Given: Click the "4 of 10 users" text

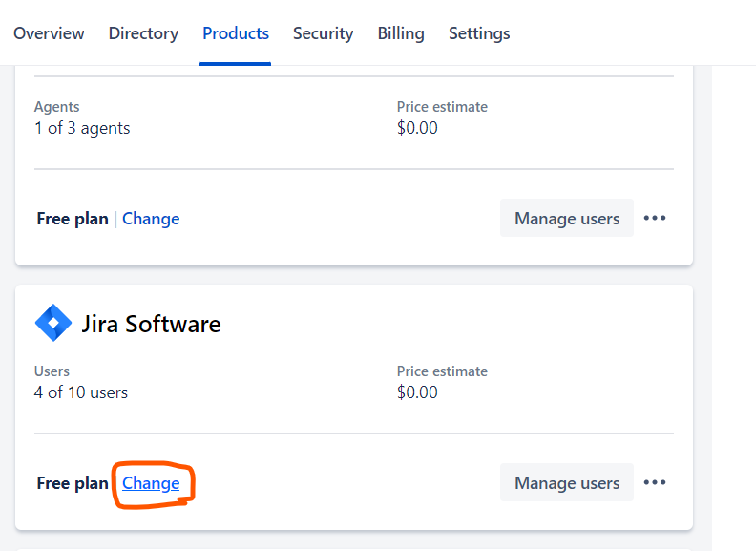Looking at the screenshot, I should coord(81,392).
